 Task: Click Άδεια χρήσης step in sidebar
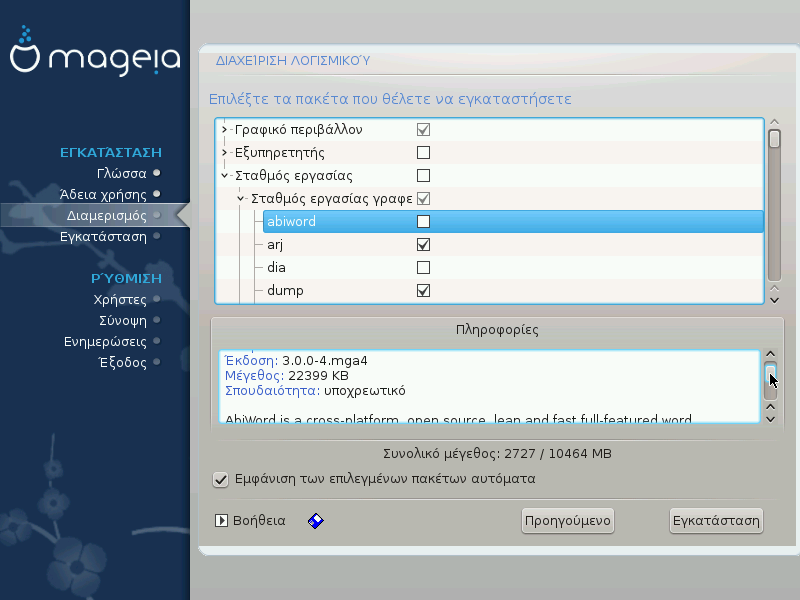tap(103, 194)
